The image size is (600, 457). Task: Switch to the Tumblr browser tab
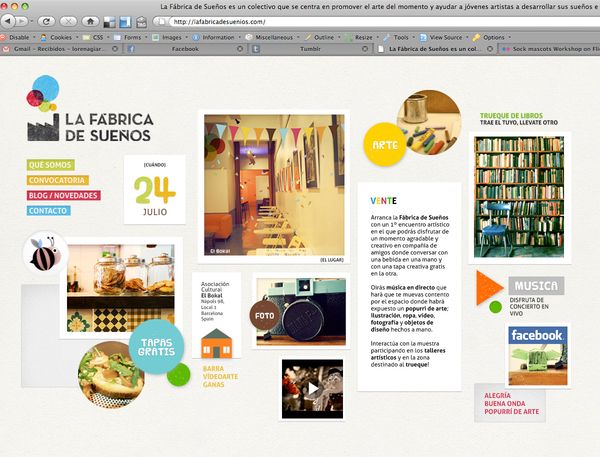point(310,49)
